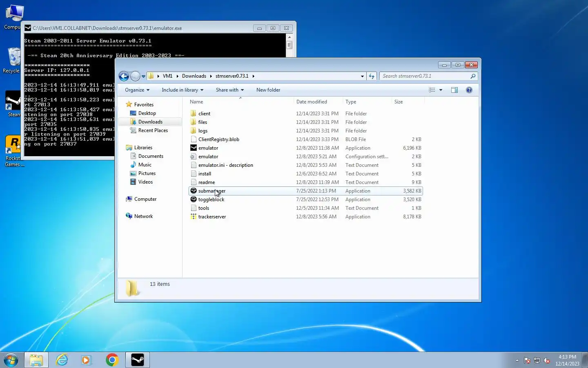
Task: Toggle the preview pane button
Action: tap(454, 90)
